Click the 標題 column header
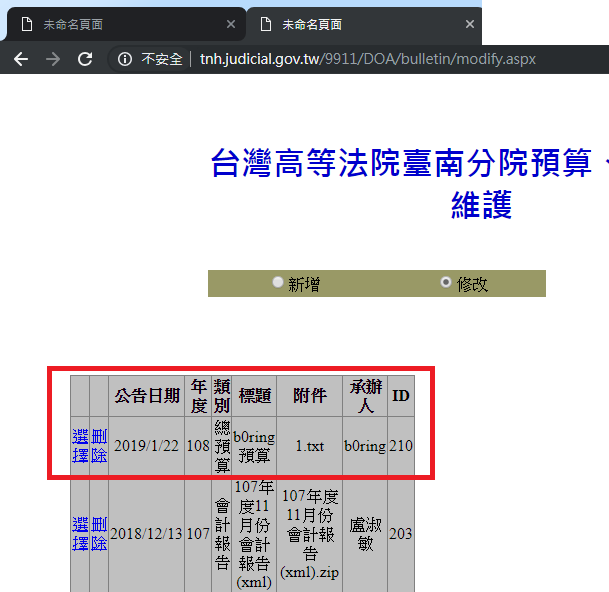Viewport: 609px width, 592px height. point(254,396)
